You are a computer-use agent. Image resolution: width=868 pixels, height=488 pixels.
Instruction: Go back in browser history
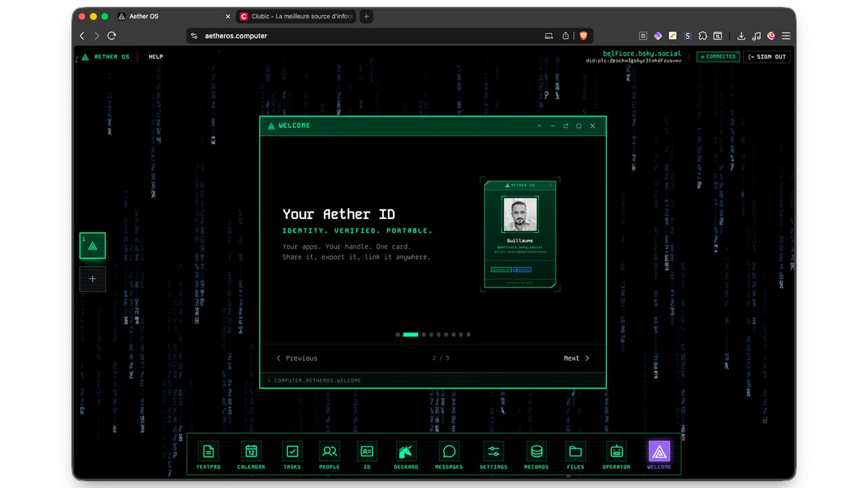coord(82,35)
